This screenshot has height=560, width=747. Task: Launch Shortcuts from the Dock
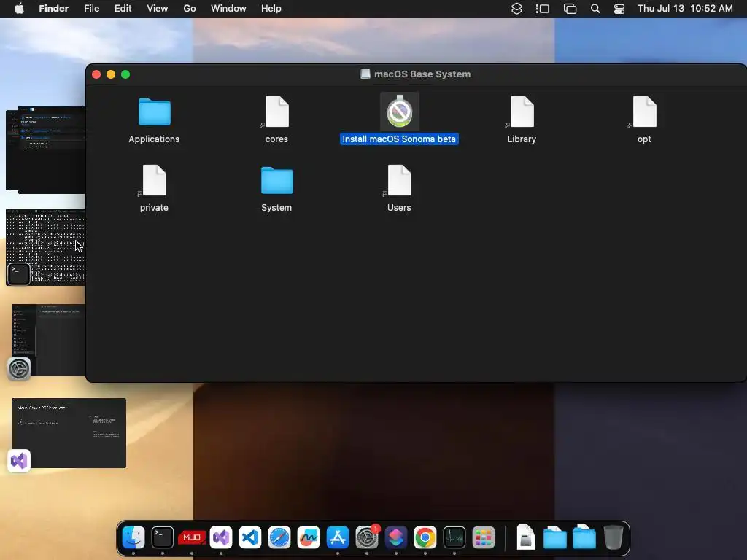tap(396, 537)
